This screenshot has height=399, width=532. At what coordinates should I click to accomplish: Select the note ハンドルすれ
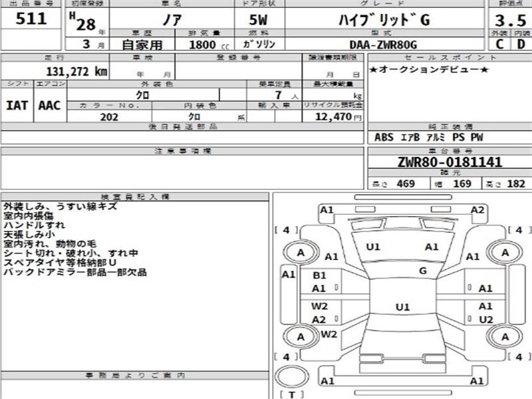point(34,225)
